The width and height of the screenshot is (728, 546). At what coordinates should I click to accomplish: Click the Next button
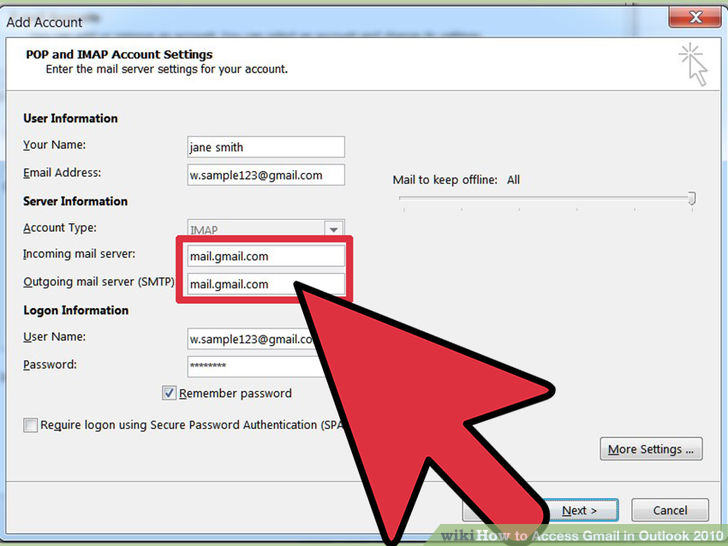click(580, 511)
